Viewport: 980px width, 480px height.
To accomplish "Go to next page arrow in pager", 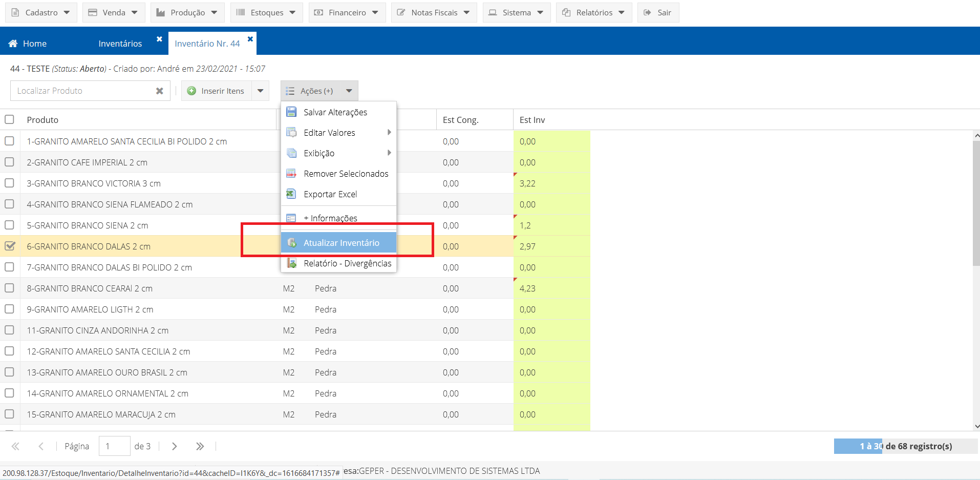I will click(x=175, y=446).
